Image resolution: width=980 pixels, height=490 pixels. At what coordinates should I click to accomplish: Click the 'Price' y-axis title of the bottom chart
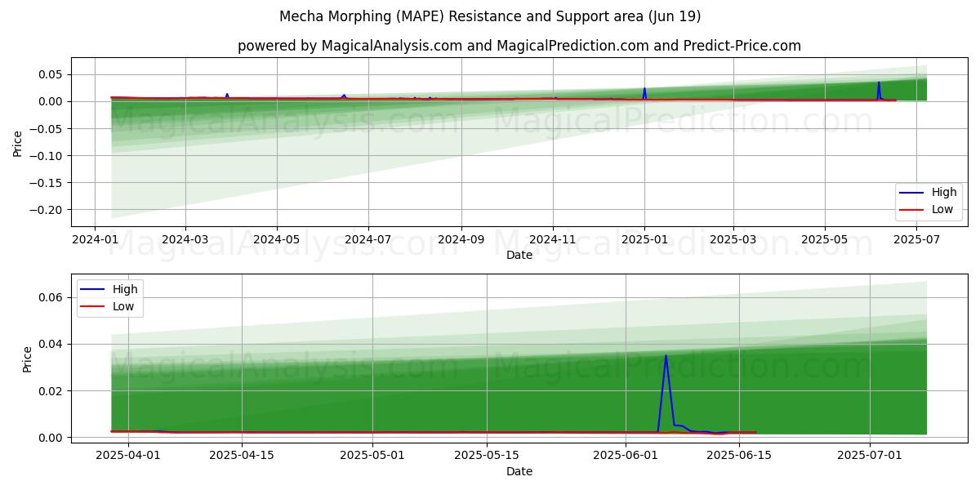[27, 359]
